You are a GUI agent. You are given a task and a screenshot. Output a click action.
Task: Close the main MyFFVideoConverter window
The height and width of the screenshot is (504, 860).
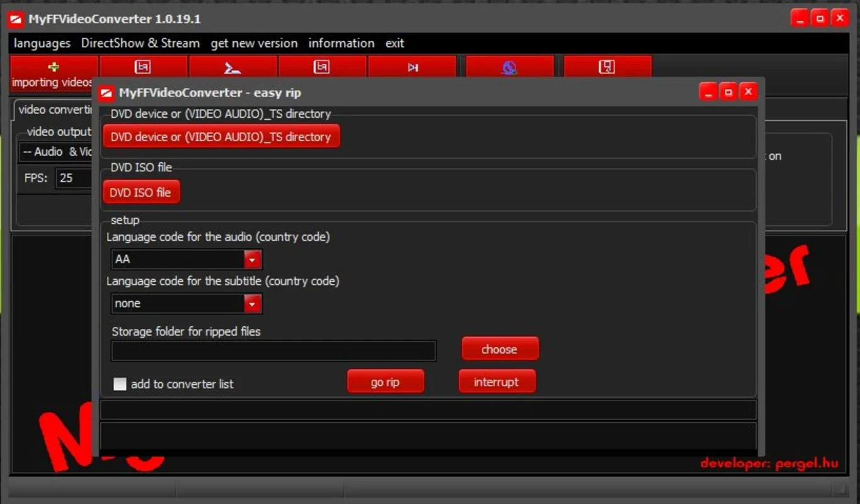839,19
